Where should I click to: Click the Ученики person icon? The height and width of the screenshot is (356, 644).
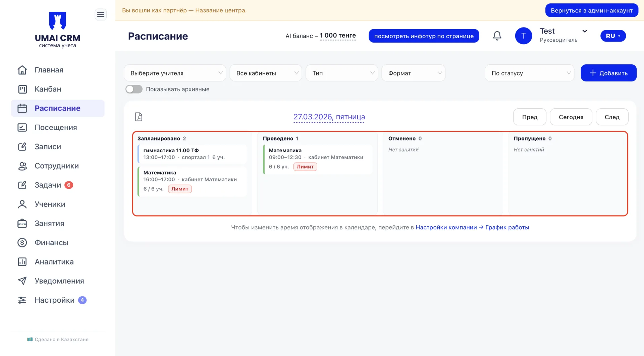pyautogui.click(x=22, y=204)
